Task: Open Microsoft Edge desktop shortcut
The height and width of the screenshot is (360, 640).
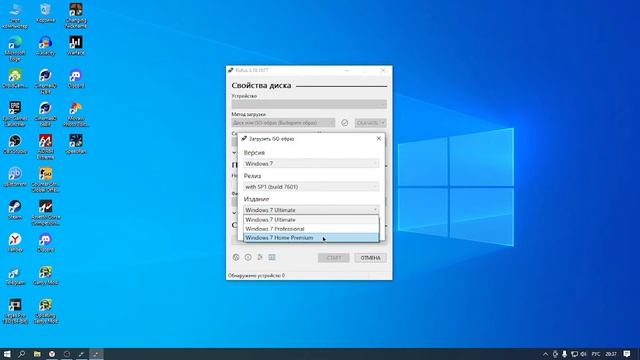Action: pyautogui.click(x=15, y=48)
